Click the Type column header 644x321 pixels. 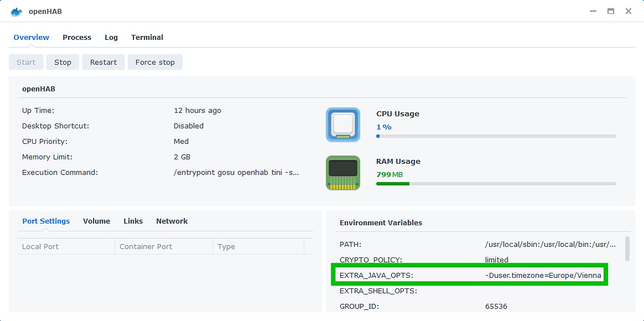259,247
